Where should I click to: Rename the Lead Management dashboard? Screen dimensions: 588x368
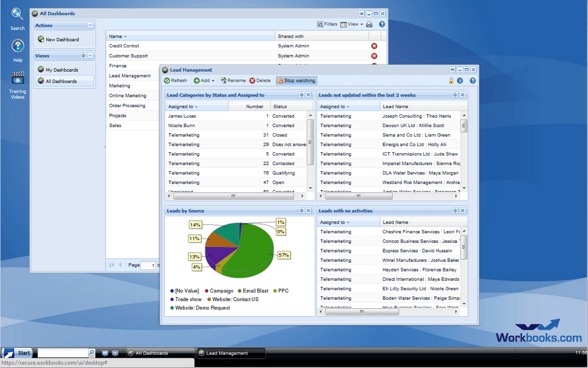[233, 80]
